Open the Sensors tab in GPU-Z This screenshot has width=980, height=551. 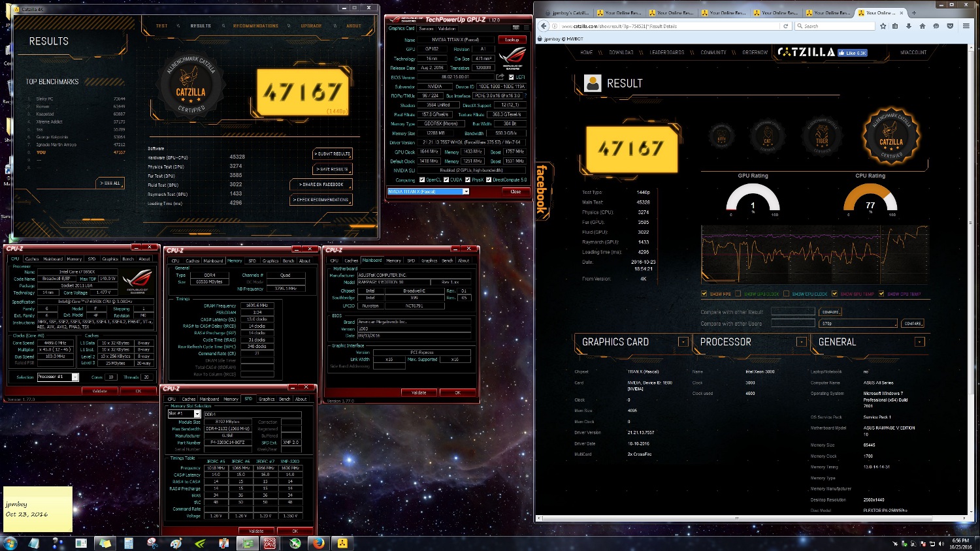(x=426, y=29)
